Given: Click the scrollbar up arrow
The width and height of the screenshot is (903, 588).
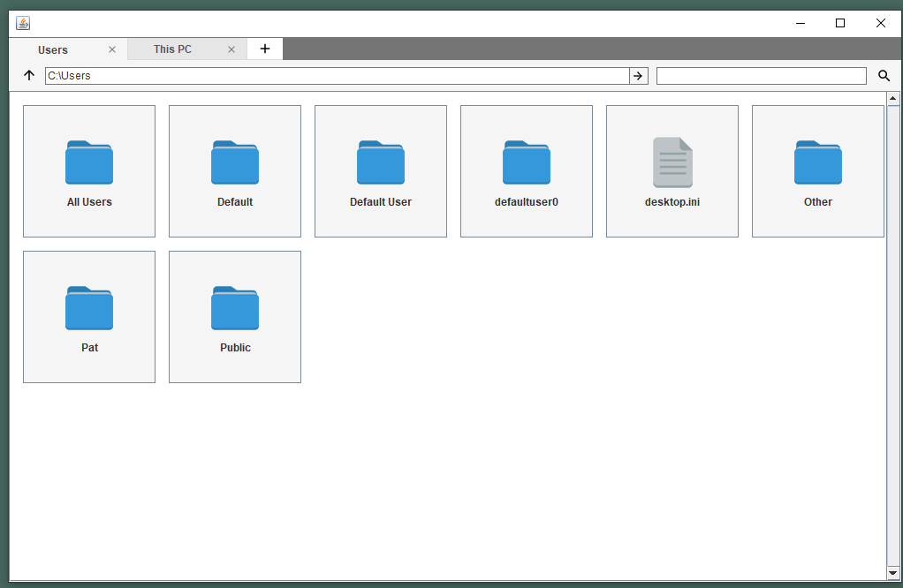Looking at the screenshot, I should [x=892, y=100].
